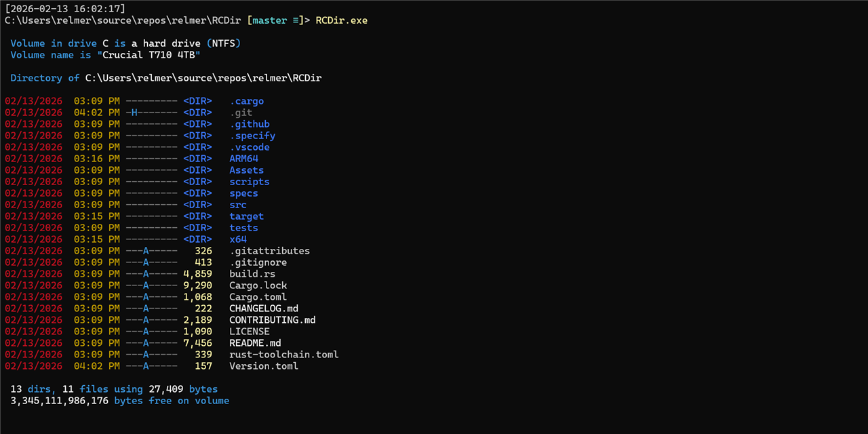Select the scripts directory name
868x434 pixels.
pyautogui.click(x=249, y=182)
